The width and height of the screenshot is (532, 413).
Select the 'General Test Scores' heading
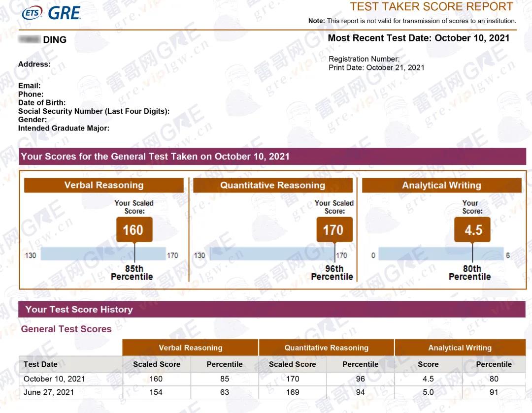(66, 329)
